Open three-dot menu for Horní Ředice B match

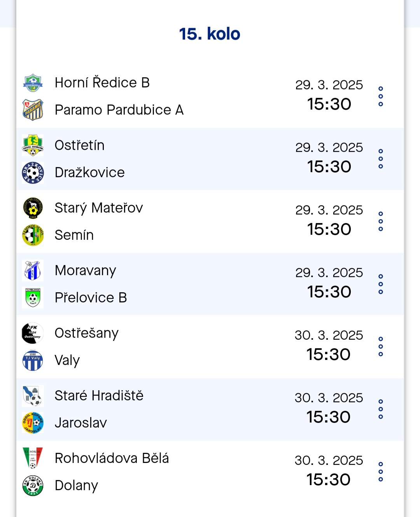tap(381, 96)
